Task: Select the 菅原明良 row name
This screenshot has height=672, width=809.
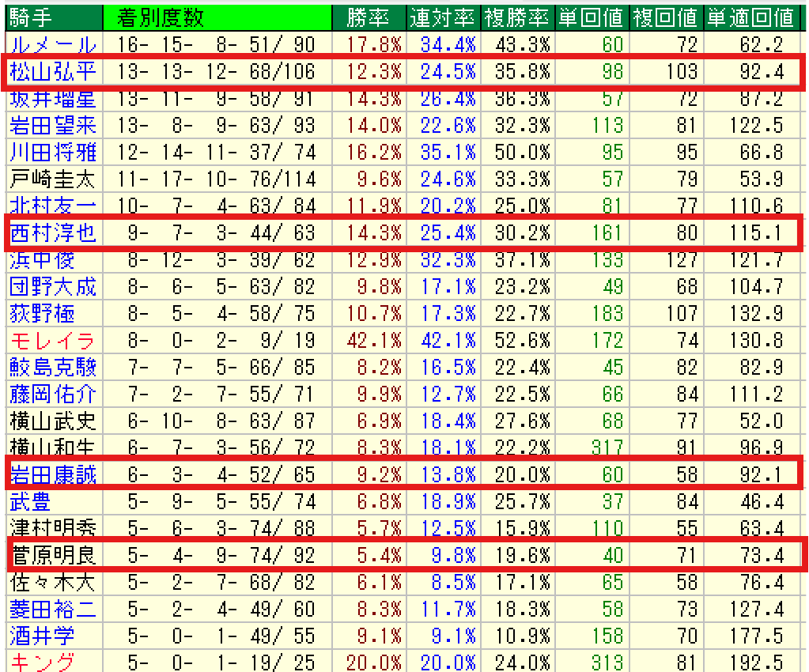Action: 53,556
